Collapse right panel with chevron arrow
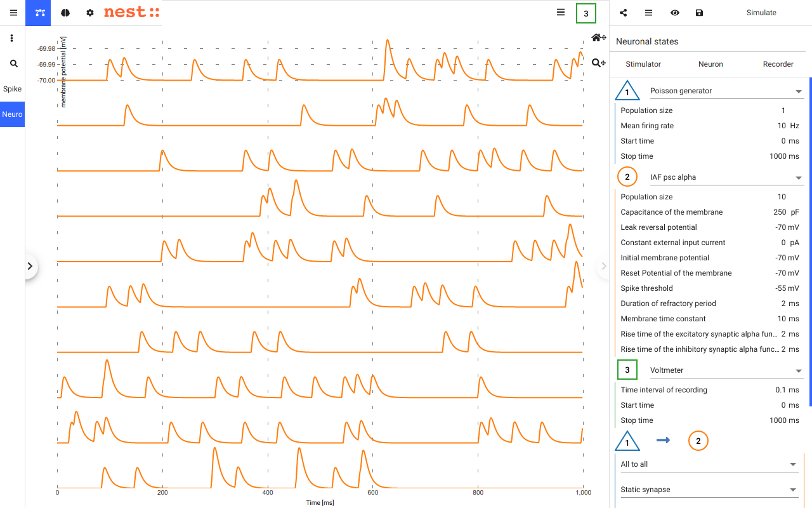The image size is (812, 508). [x=604, y=267]
